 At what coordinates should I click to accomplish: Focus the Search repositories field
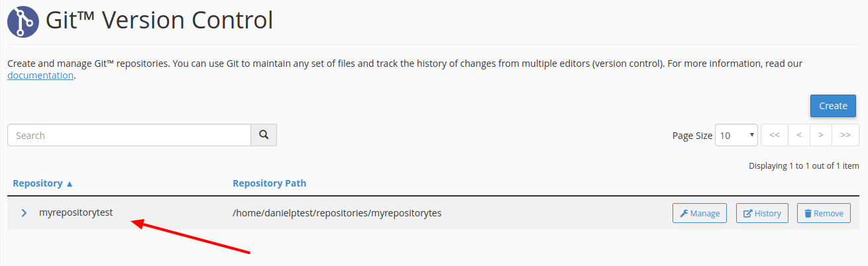129,135
